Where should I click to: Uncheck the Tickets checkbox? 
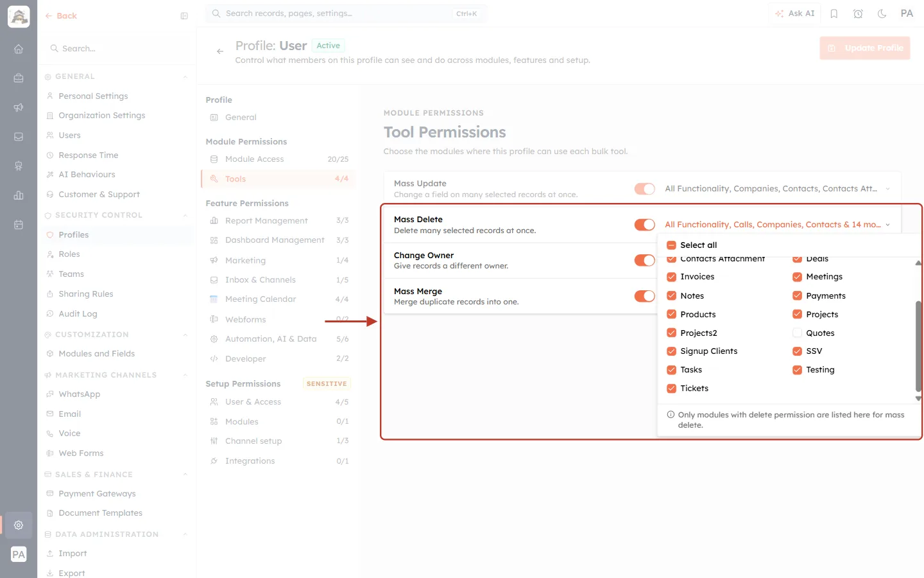pos(671,389)
